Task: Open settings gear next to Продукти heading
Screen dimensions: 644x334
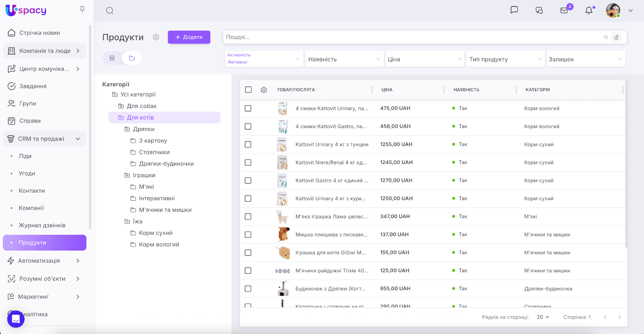Action: 156,37
